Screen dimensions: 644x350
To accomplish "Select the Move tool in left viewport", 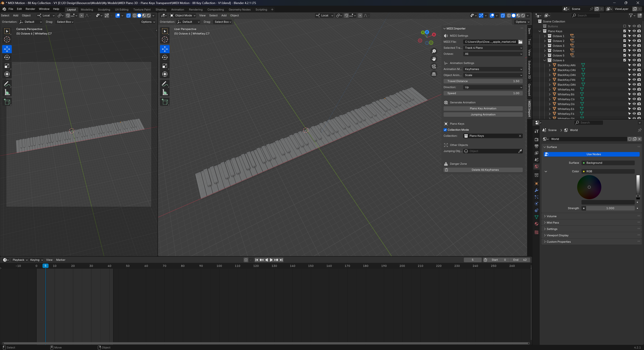I will [7, 49].
